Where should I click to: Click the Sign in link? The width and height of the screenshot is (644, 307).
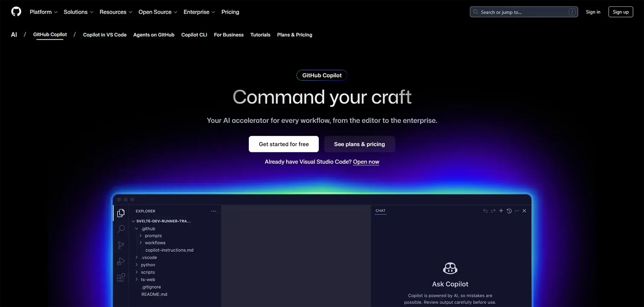point(593,12)
